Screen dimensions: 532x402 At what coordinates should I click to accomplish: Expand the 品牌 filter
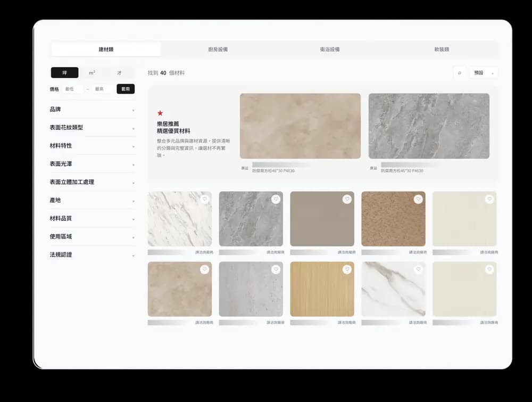coord(92,109)
